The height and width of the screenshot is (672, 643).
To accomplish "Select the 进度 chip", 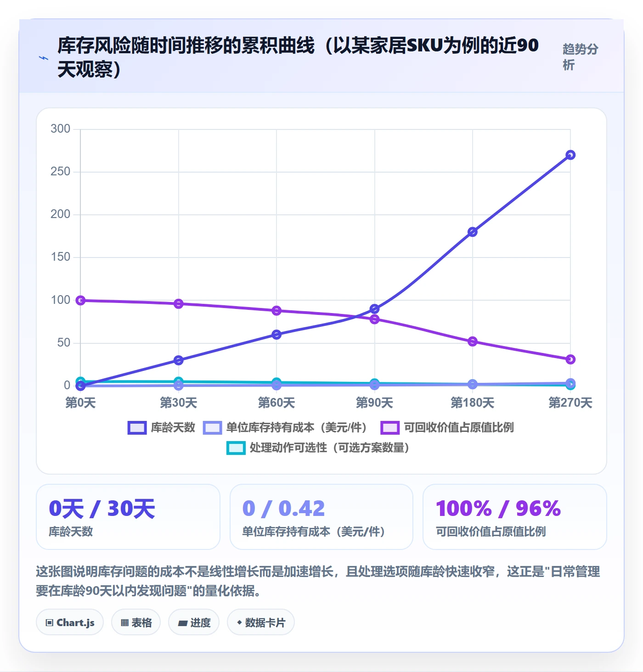I will pyautogui.click(x=194, y=622).
